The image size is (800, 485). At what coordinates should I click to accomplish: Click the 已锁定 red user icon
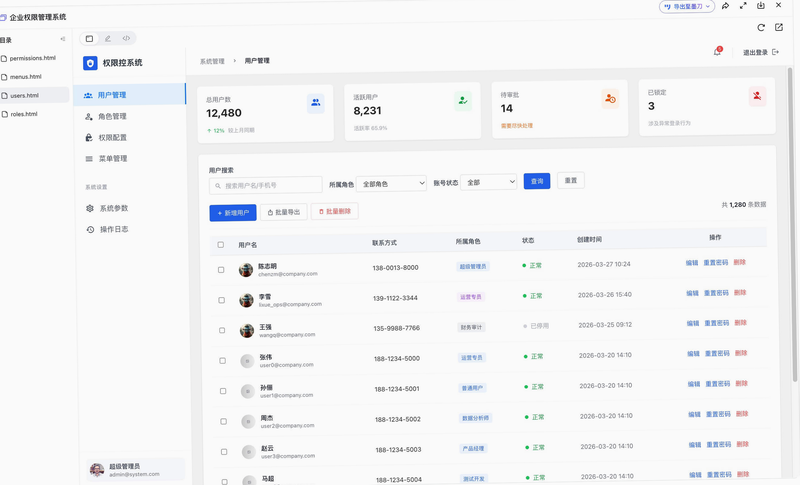click(x=757, y=96)
